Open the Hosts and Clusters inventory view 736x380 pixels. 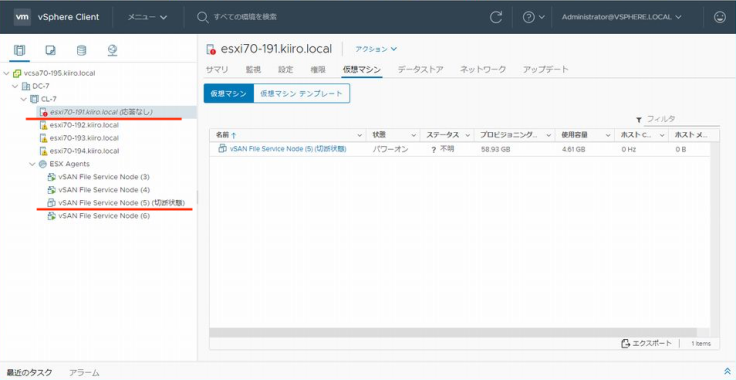coord(20,50)
